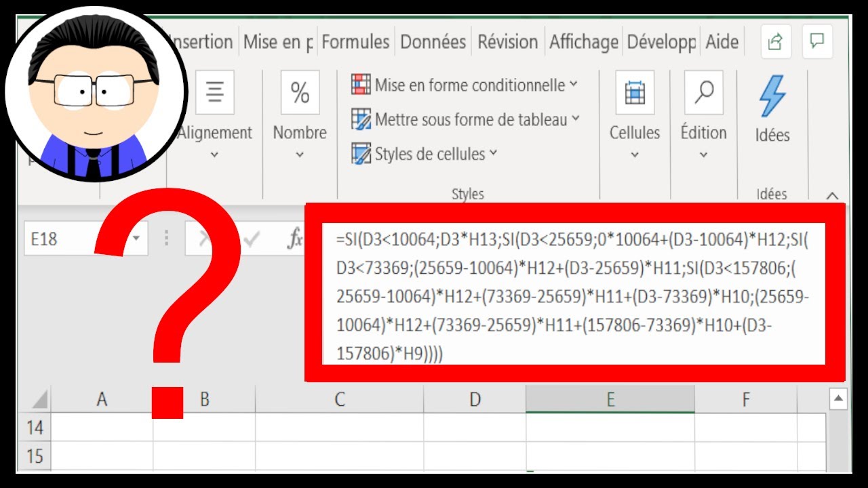The width and height of the screenshot is (868, 488).
Task: Open the Comments speech bubble icon
Action: (x=817, y=42)
